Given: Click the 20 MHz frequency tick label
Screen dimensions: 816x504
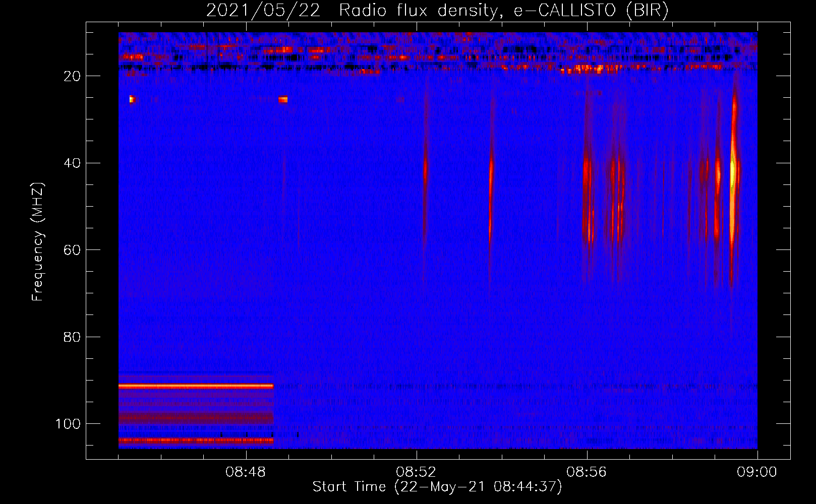Looking at the screenshot, I should [73, 76].
